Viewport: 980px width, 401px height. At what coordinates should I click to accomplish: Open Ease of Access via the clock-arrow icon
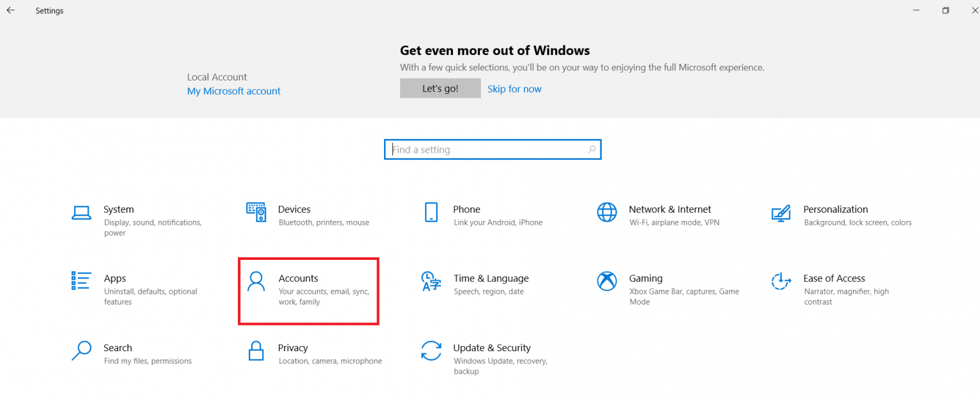point(781,282)
